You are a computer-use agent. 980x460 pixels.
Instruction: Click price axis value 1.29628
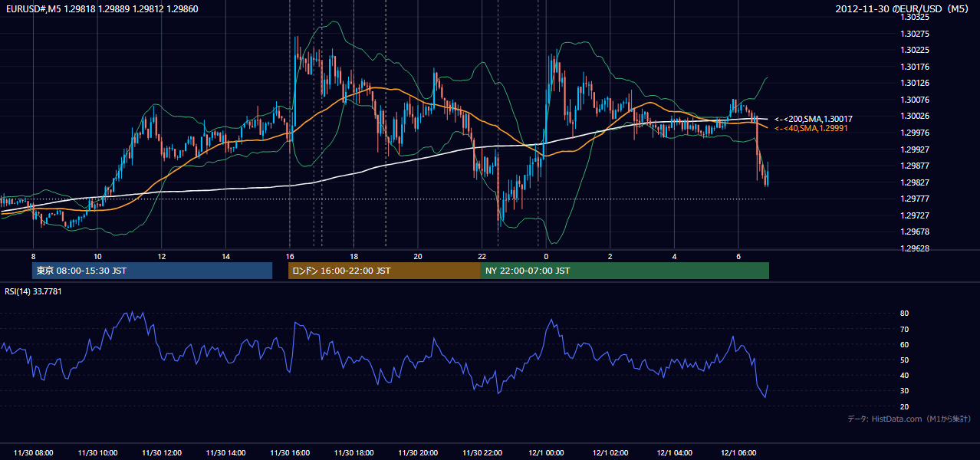[916, 248]
